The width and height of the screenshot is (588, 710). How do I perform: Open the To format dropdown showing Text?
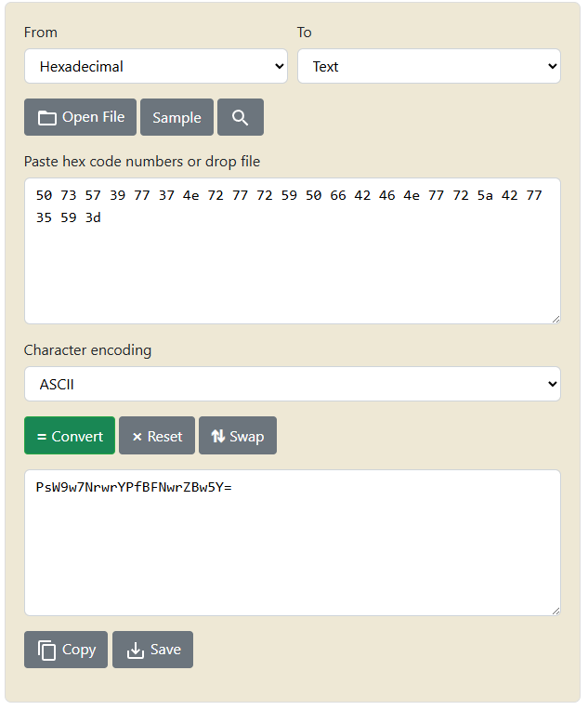pyautogui.click(x=428, y=67)
